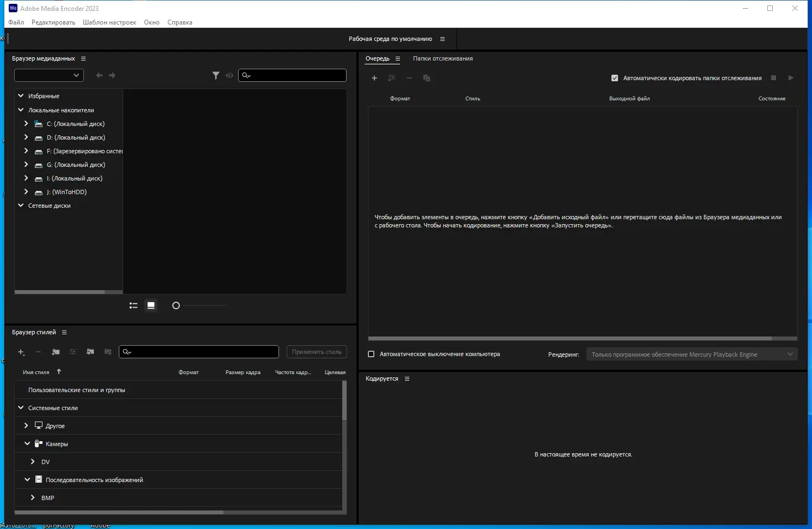Sort styles by Размер кадра column
Image resolution: width=812 pixels, height=529 pixels.
pos(243,372)
